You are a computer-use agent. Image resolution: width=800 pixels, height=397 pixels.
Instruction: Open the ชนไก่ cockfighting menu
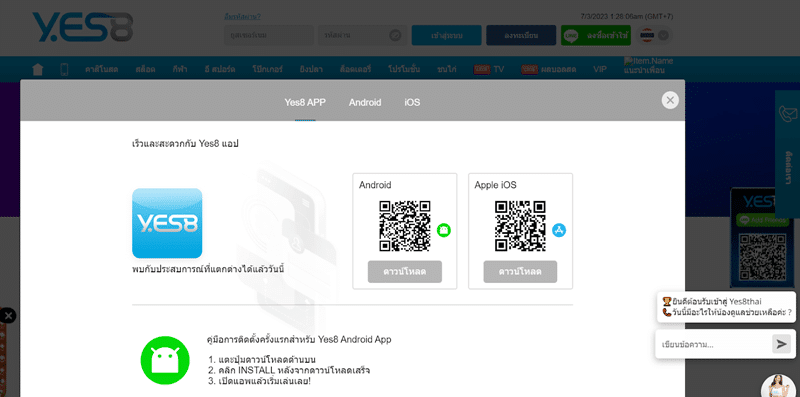(447, 69)
